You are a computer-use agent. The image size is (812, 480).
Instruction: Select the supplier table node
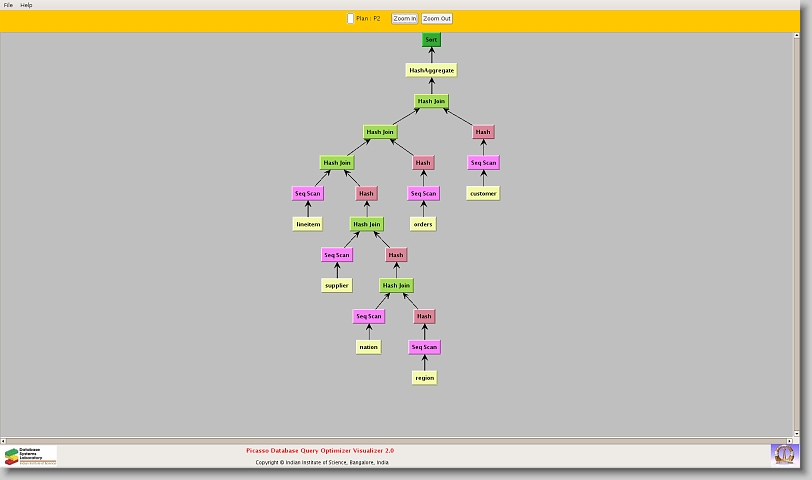337,285
